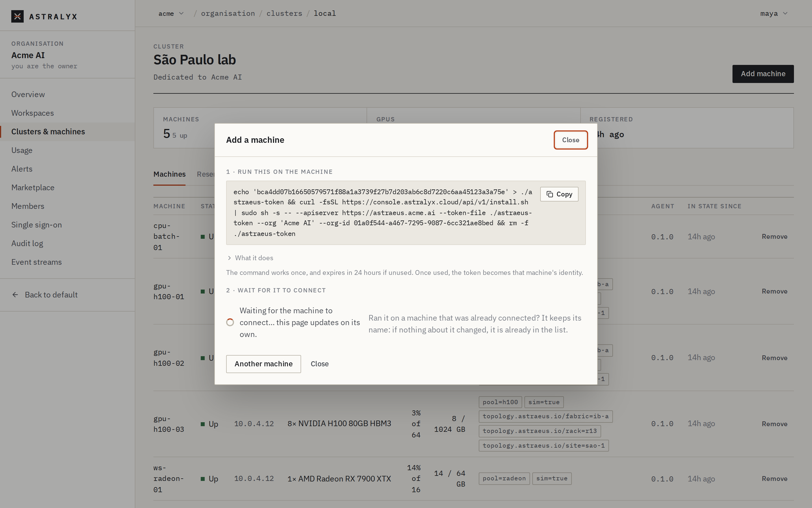Click the Another machine button
Viewport: 812px width, 508px height.
click(x=263, y=364)
